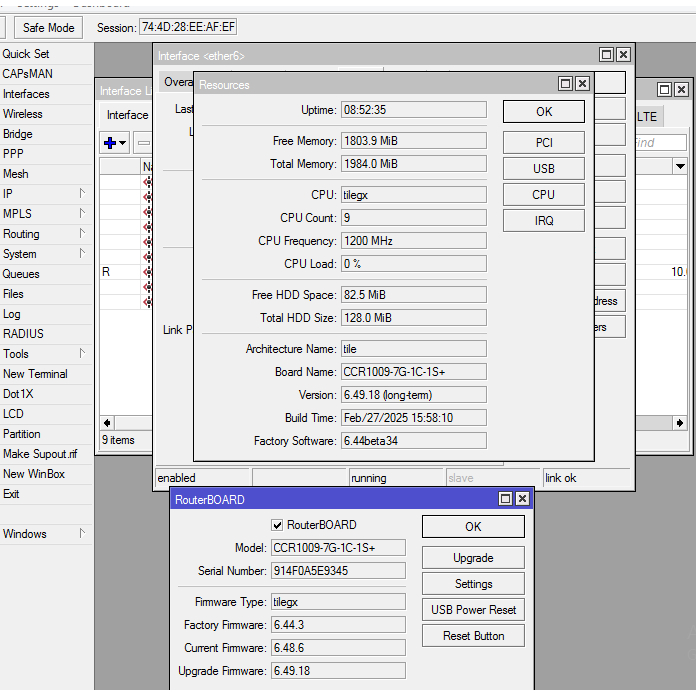Select Bridge in the sidebar menu
The width and height of the screenshot is (696, 696).
click(18, 134)
